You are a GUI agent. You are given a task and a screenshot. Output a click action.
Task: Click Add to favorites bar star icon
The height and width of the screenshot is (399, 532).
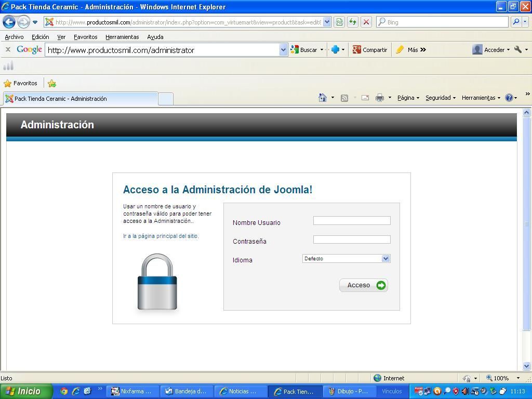52,83
